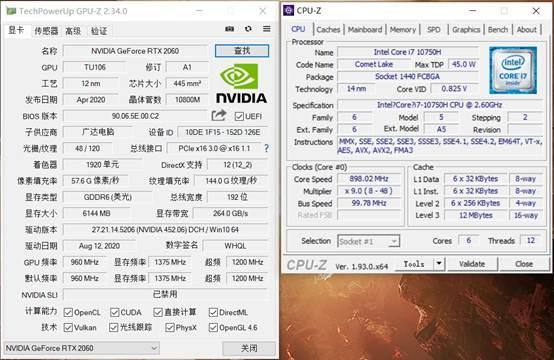This screenshot has width=554, height=360.
Task: Click the device ID field 10DE 1F15
Action: tap(223, 132)
